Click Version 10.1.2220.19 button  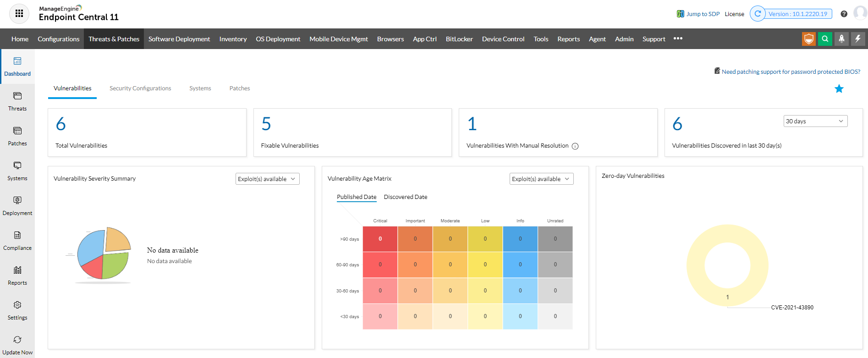(x=798, y=14)
